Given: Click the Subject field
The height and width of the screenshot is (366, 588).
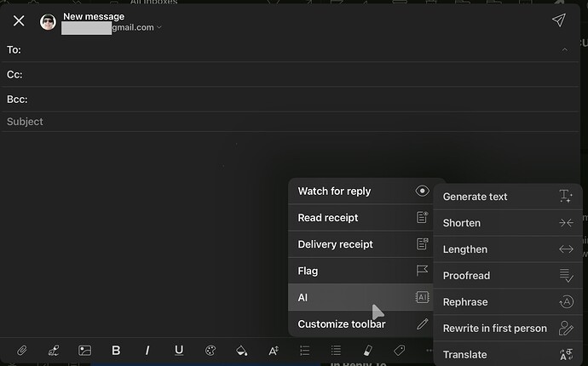Looking at the screenshot, I should pyautogui.click(x=291, y=122).
